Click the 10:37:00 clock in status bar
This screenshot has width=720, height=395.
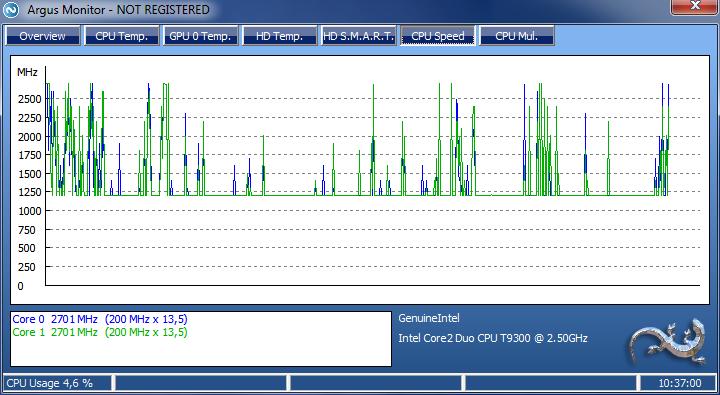coord(680,383)
